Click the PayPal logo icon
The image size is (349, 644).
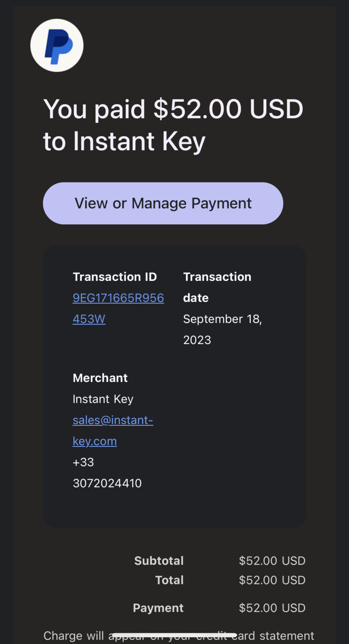(x=57, y=45)
